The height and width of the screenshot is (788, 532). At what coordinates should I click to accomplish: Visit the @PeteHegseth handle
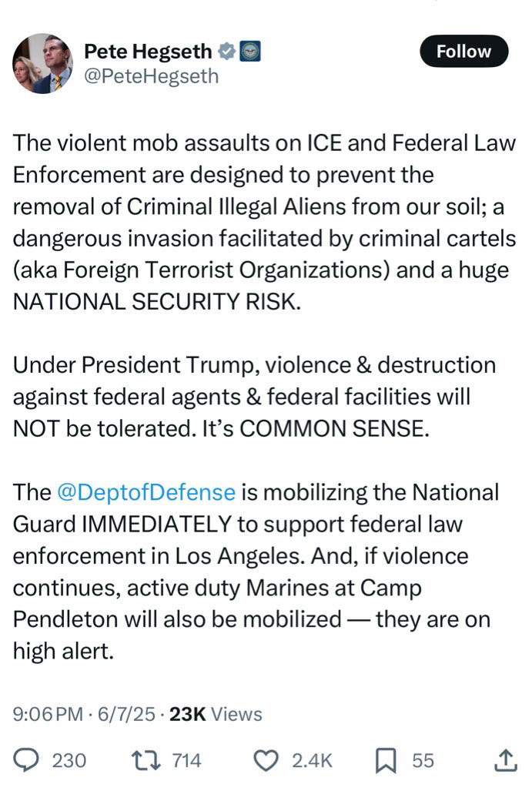[151, 76]
